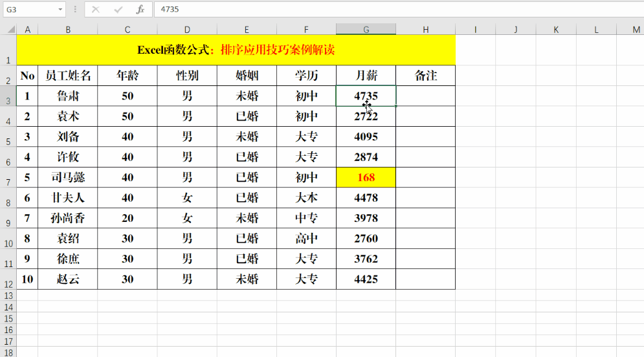Select the name cell 许攸
This screenshot has height=357, width=644.
[68, 157]
